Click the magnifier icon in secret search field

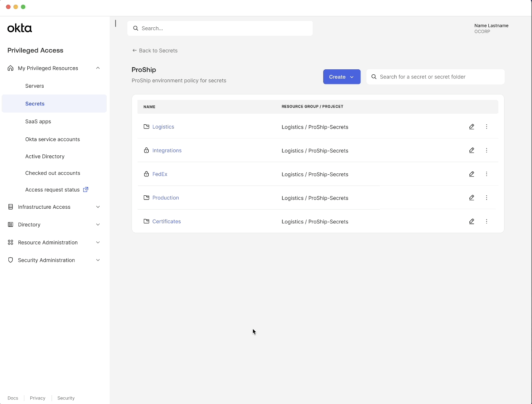(374, 77)
